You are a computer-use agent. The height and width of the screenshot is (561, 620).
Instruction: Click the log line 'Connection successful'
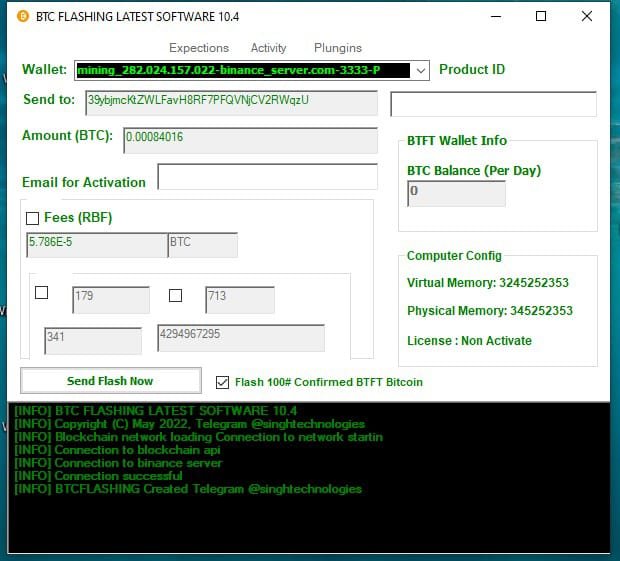[98, 476]
